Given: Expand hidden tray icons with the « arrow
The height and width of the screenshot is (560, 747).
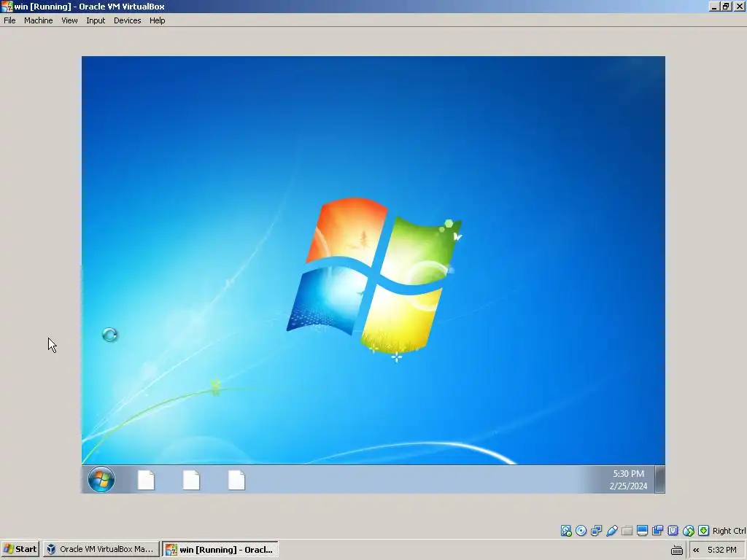Looking at the screenshot, I should [x=696, y=550].
